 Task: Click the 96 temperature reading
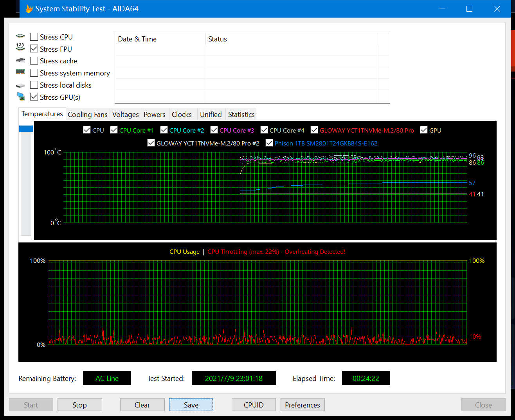pos(472,156)
